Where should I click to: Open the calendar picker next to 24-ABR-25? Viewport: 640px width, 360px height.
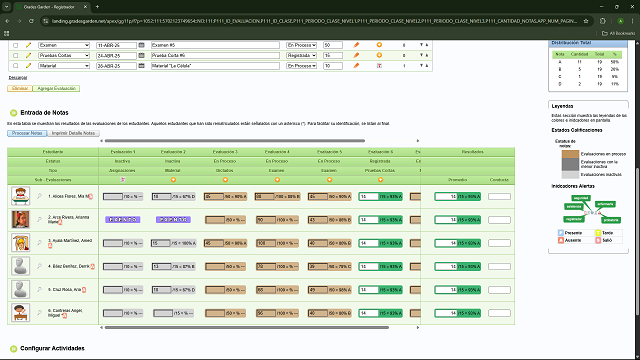pyautogui.click(x=142, y=55)
